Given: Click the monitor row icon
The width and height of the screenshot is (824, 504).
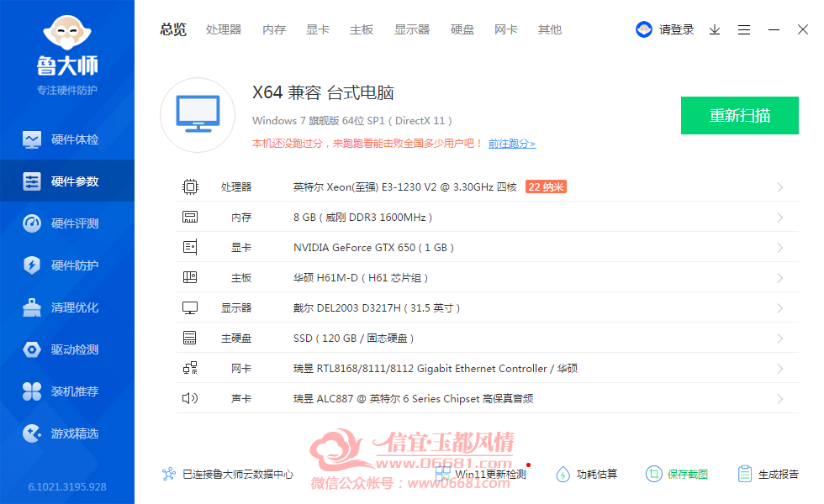Looking at the screenshot, I should point(190,307).
